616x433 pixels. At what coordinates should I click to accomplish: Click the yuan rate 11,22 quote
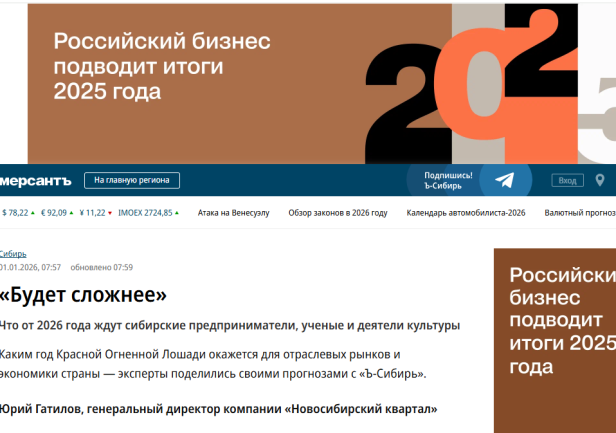[x=94, y=212]
